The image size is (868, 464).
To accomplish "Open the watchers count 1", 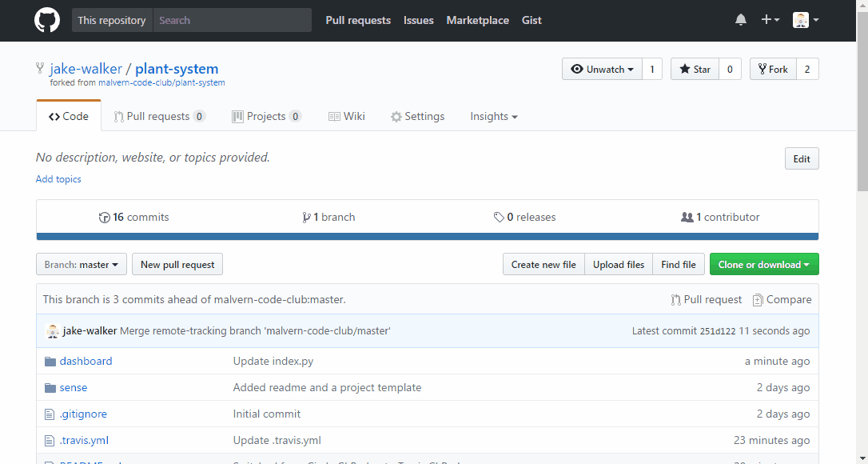I will (x=652, y=70).
